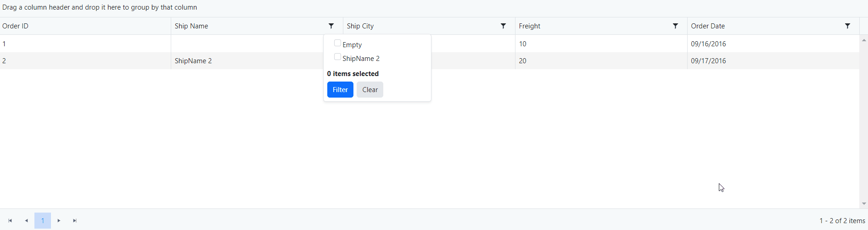Go to the previous page arrow

click(27, 221)
